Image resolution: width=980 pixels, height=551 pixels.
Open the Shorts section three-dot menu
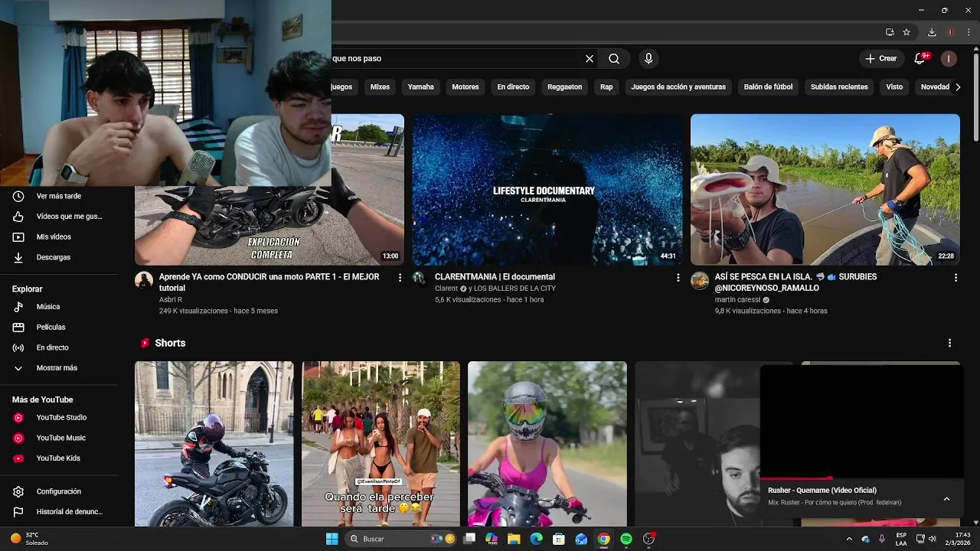949,343
